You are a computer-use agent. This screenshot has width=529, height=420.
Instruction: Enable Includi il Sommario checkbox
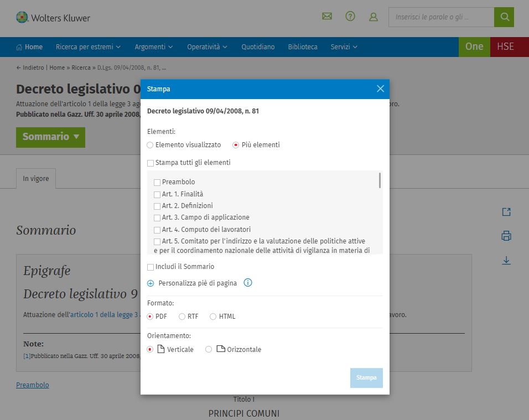(151, 267)
